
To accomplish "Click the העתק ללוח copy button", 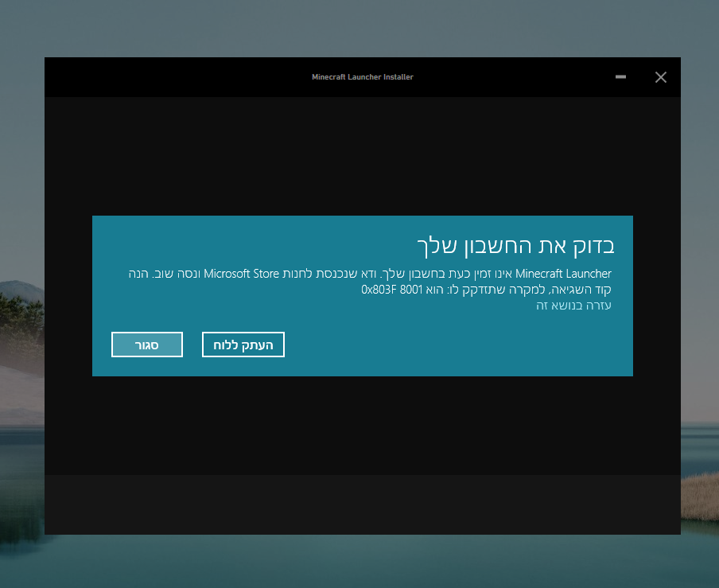I will 243,345.
